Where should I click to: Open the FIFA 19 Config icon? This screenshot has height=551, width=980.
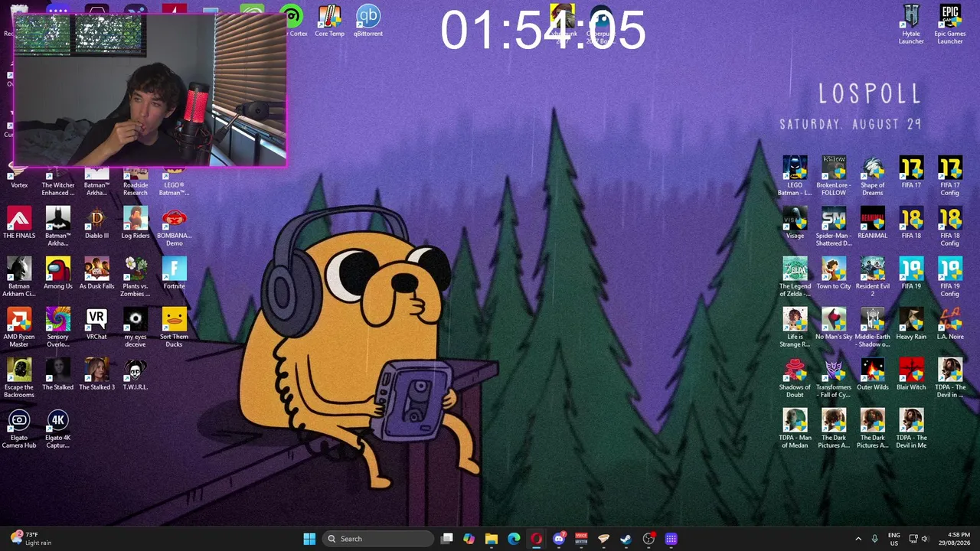click(950, 277)
